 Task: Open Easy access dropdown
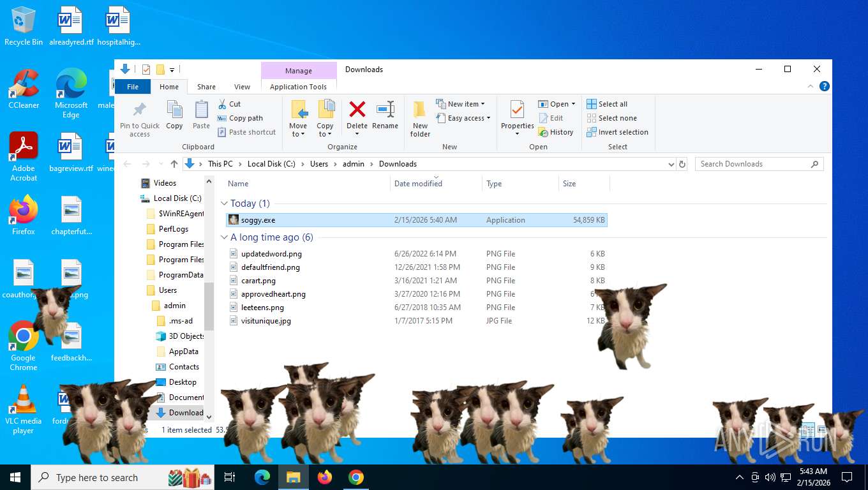[x=463, y=118]
